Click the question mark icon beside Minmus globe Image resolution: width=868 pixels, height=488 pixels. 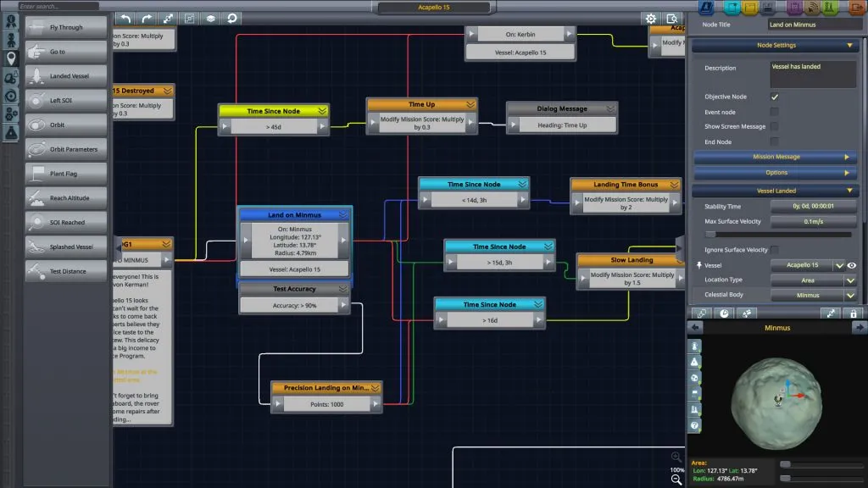pos(694,425)
